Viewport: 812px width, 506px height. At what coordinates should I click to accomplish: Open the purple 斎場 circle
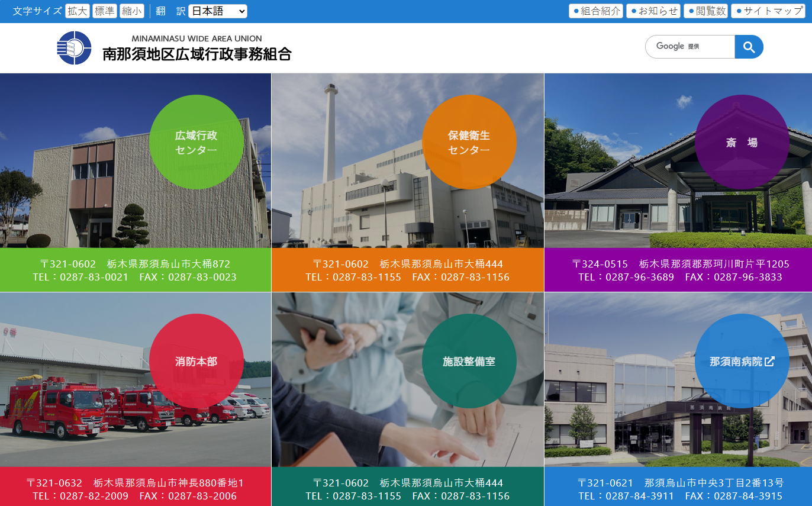pos(742,142)
